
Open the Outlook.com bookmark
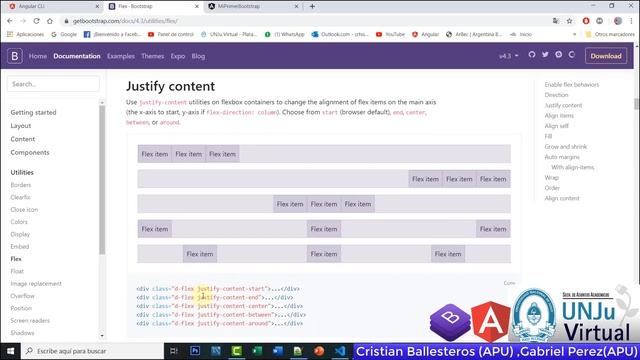coord(340,34)
